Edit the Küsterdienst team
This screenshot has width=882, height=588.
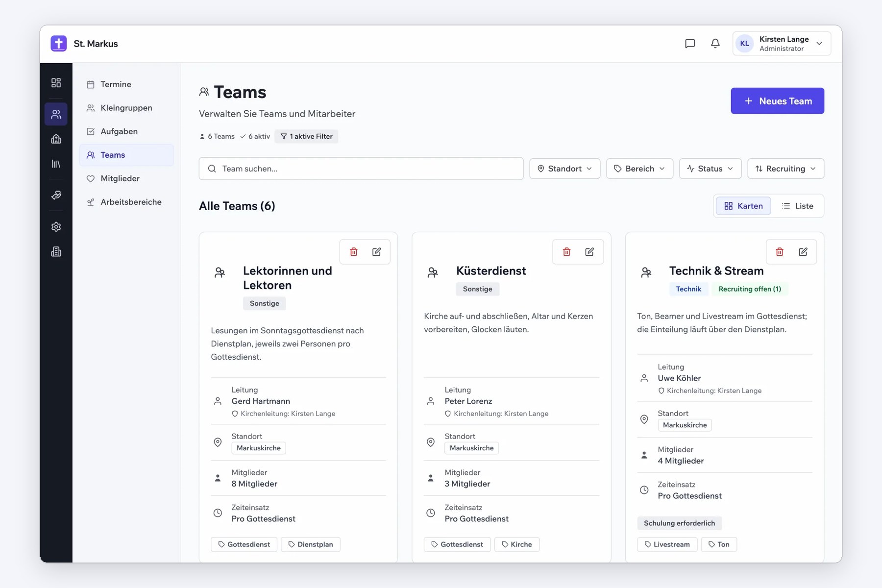click(589, 252)
